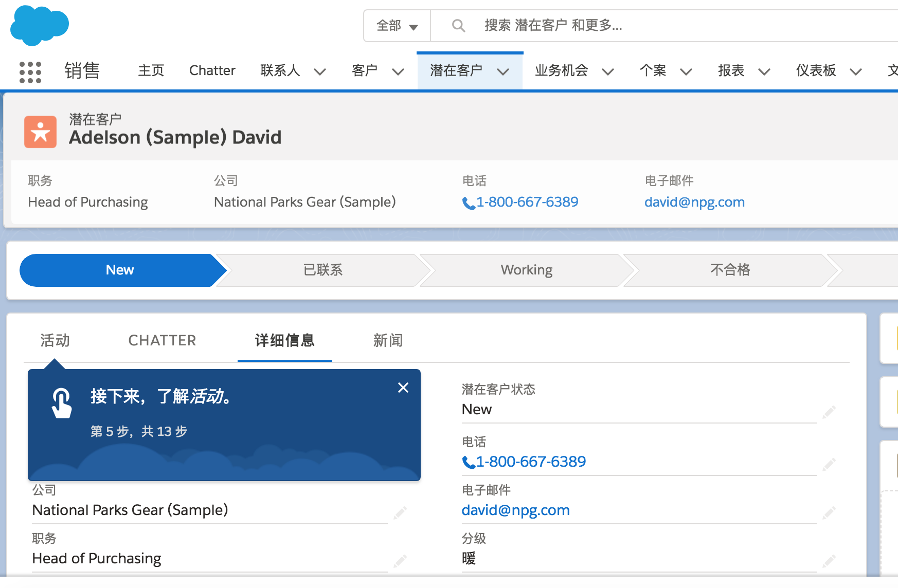The height and width of the screenshot is (588, 898).
Task: Click the search magnifier icon
Action: pos(458,26)
